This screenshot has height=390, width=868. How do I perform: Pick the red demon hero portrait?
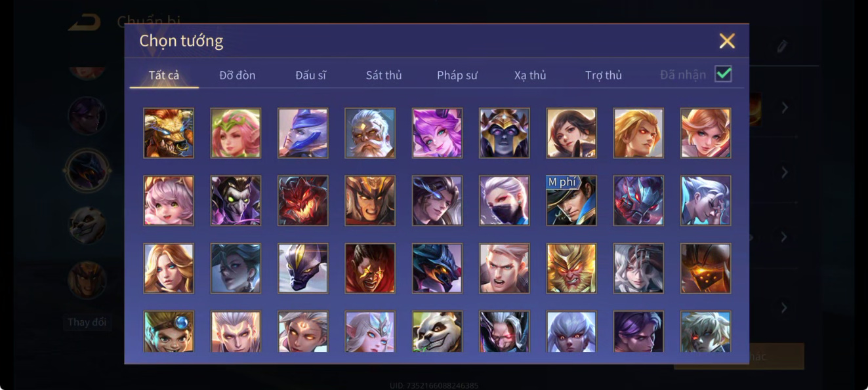[x=302, y=201]
